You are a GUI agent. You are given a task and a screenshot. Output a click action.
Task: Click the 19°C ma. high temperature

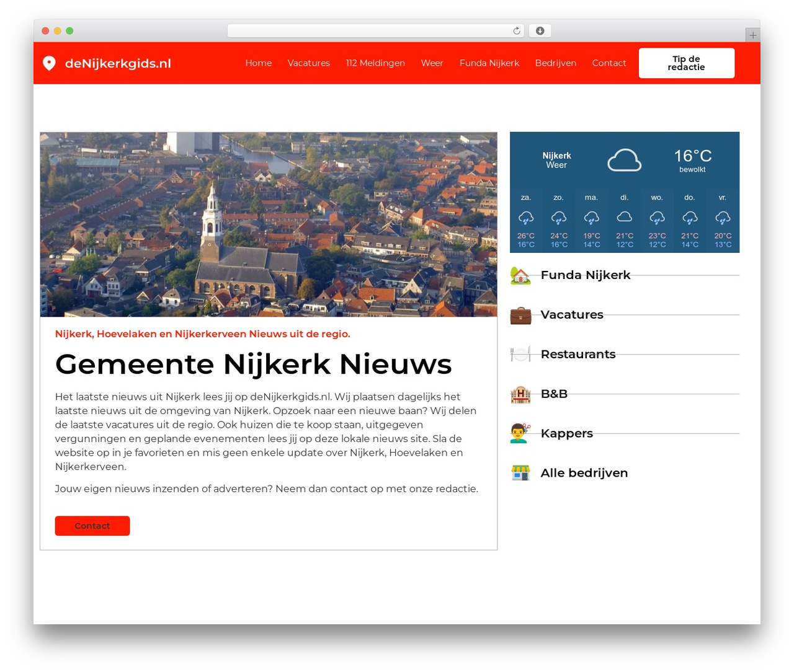[x=592, y=236]
